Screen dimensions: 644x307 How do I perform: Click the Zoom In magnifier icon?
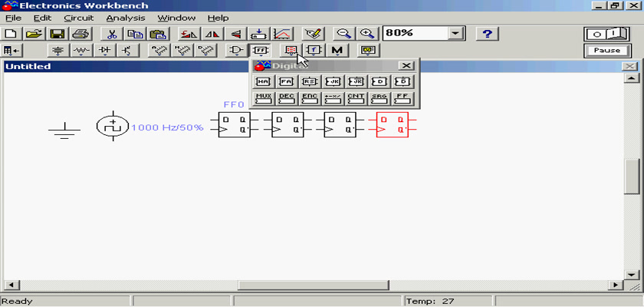point(367,34)
